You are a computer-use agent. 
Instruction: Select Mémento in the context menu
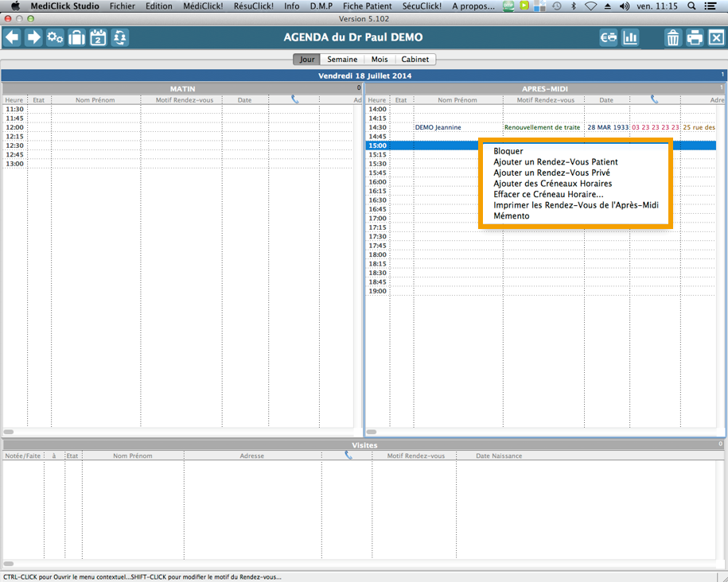[x=511, y=216]
